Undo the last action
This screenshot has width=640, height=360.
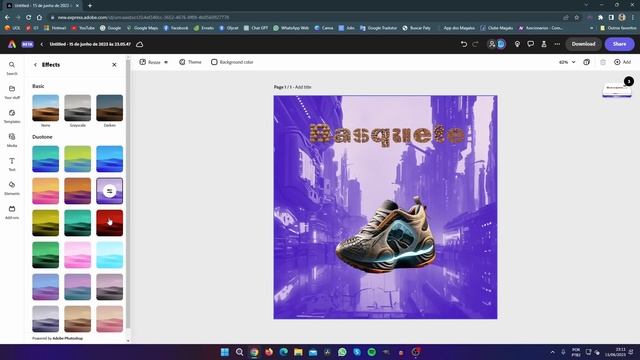464,44
